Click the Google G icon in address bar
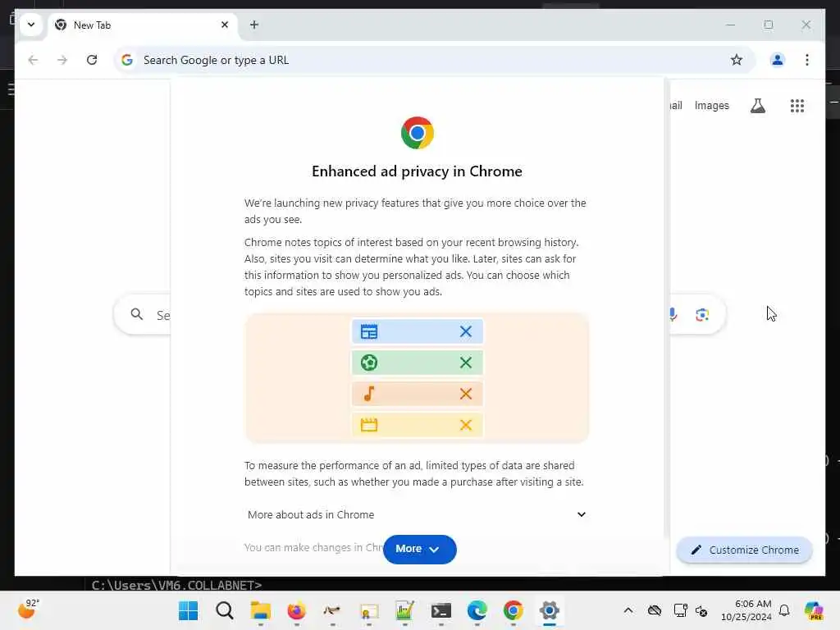 (127, 60)
